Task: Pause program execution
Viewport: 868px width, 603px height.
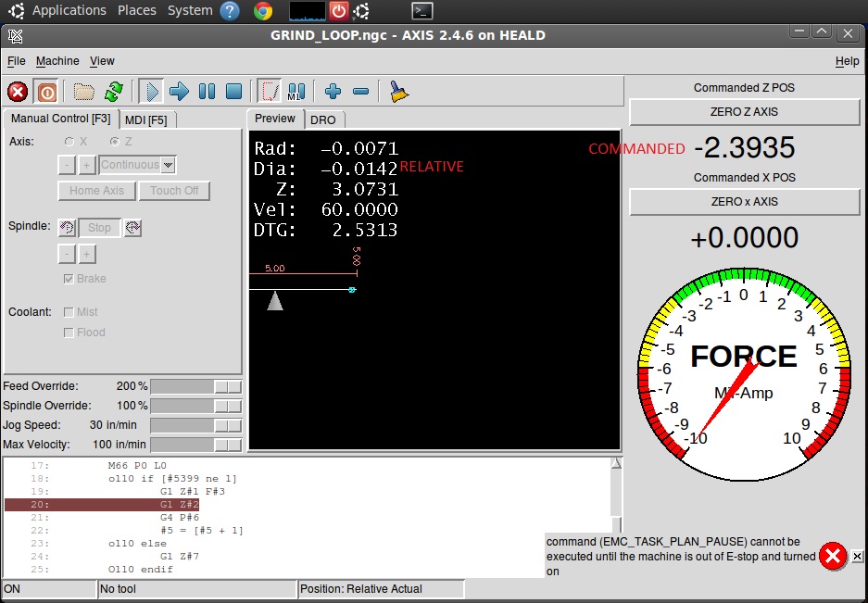Action: pyautogui.click(x=207, y=92)
